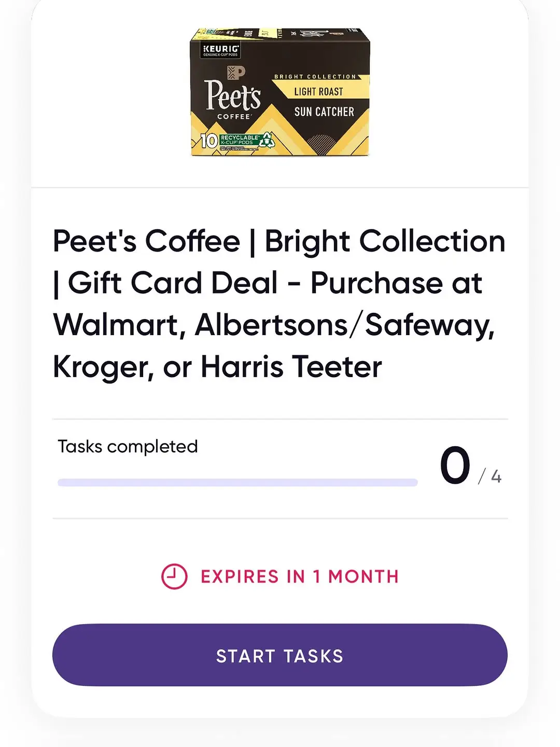This screenshot has width=560, height=747.
Task: Click the SUN CATCHER text on the box
Action: pyautogui.click(x=324, y=112)
